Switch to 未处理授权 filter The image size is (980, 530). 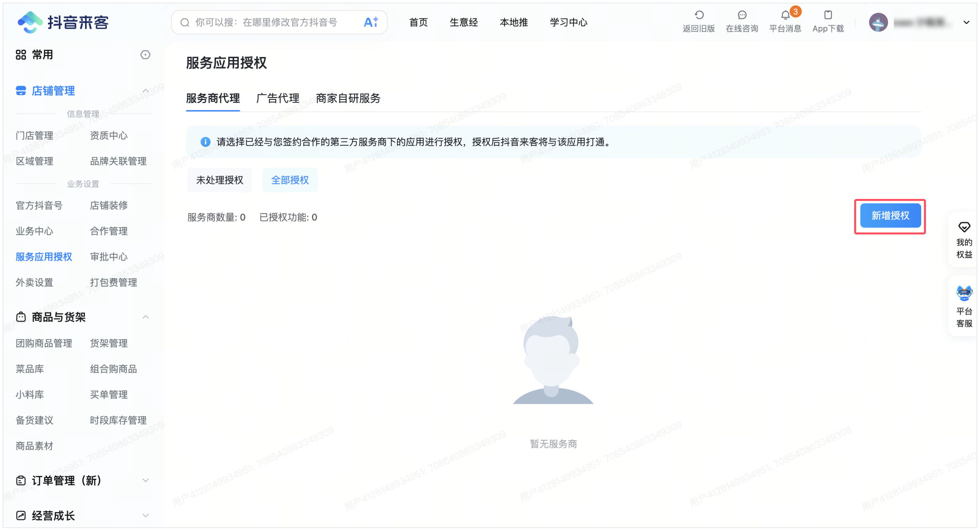219,180
